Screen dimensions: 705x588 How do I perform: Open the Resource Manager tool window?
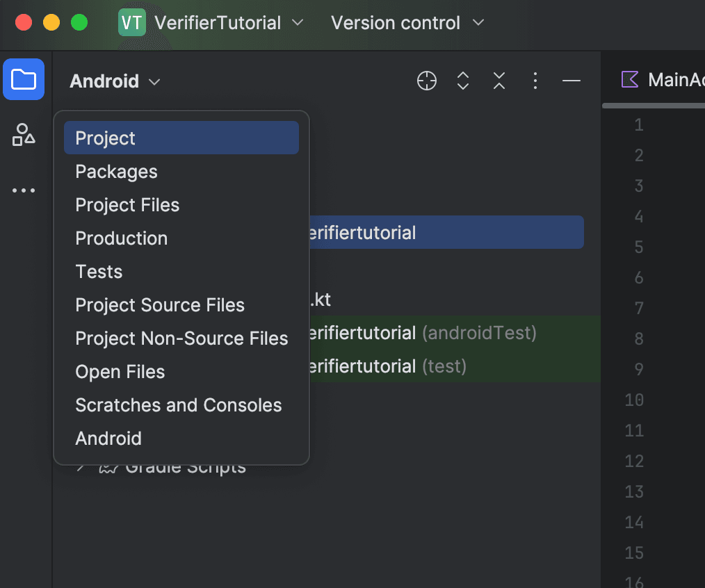pyautogui.click(x=23, y=135)
